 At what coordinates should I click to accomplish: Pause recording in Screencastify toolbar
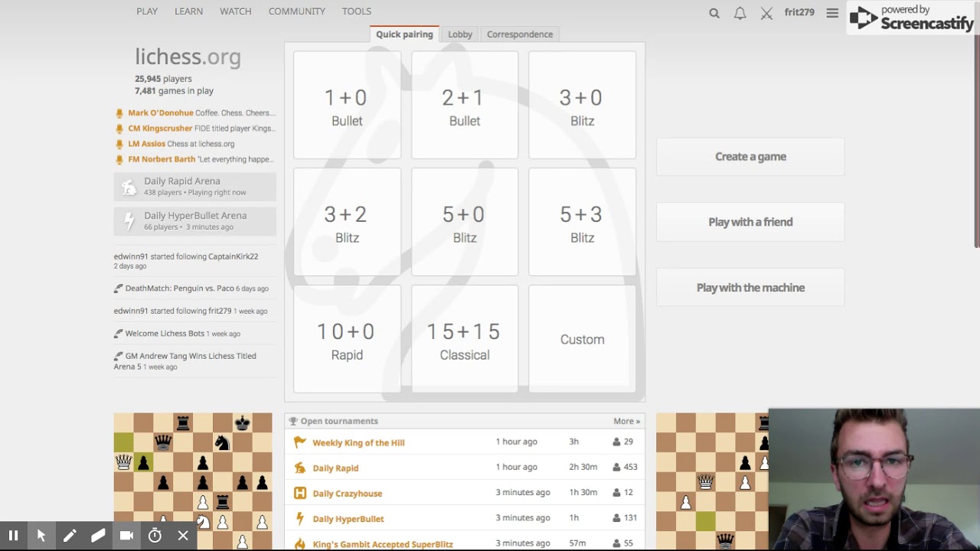(13, 536)
